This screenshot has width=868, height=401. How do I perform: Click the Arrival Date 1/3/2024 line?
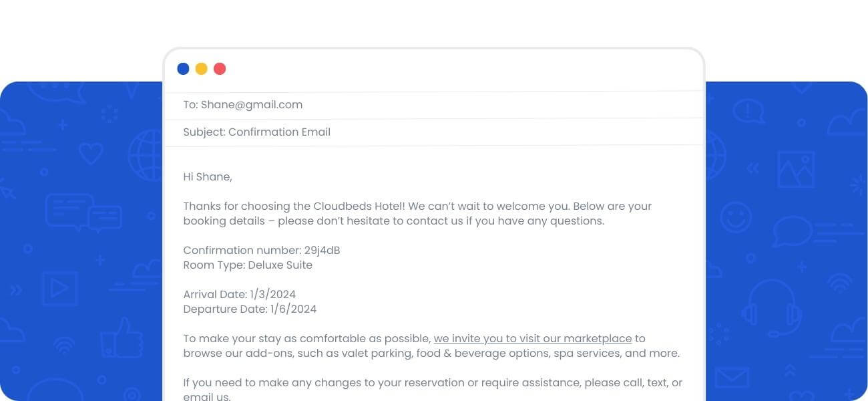[239, 294]
